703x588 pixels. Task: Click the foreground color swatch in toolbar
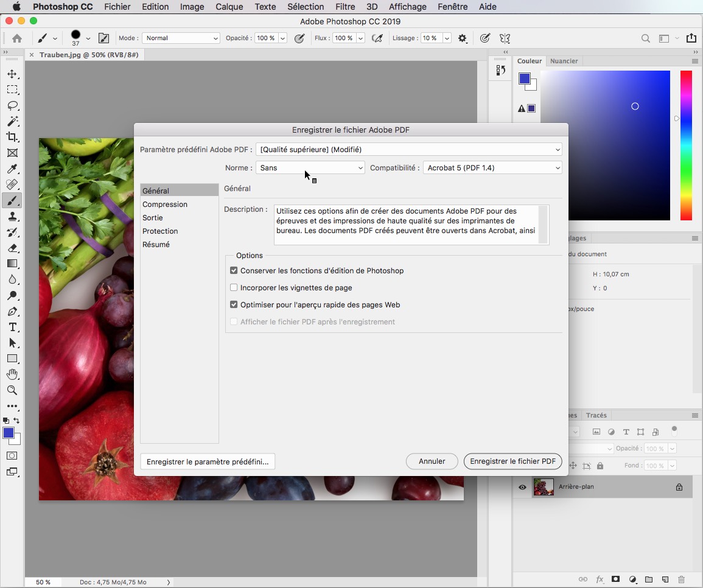pos(9,433)
